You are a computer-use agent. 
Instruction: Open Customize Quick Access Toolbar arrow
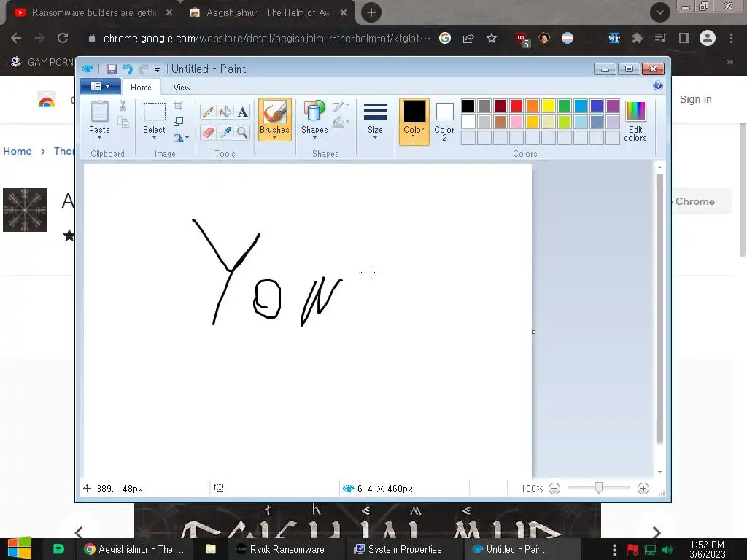point(157,69)
